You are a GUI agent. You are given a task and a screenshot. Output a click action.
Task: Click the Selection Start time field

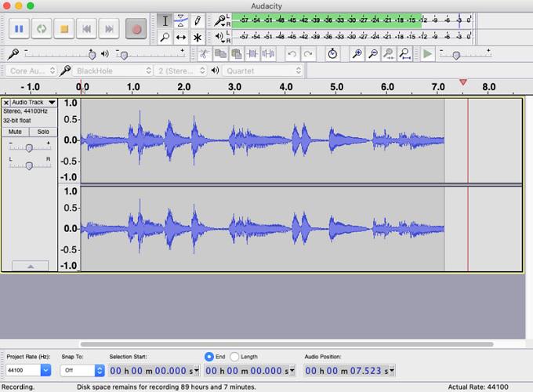(x=154, y=371)
